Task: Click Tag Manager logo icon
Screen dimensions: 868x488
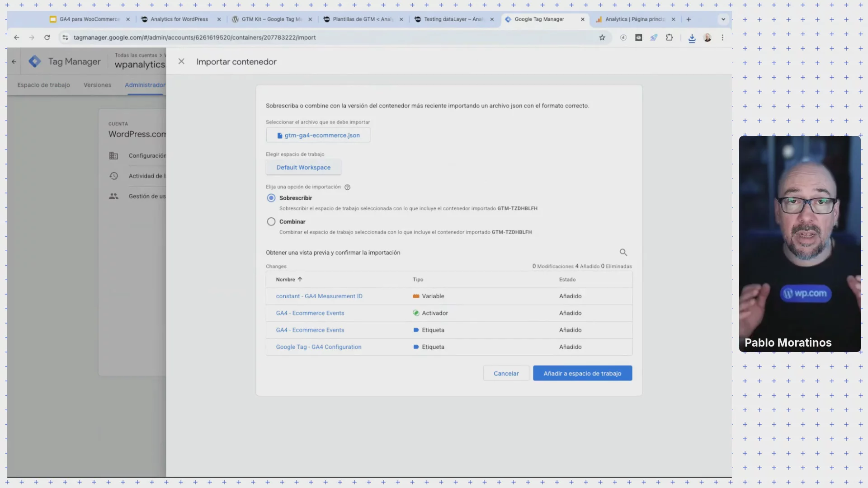Action: [x=35, y=61]
